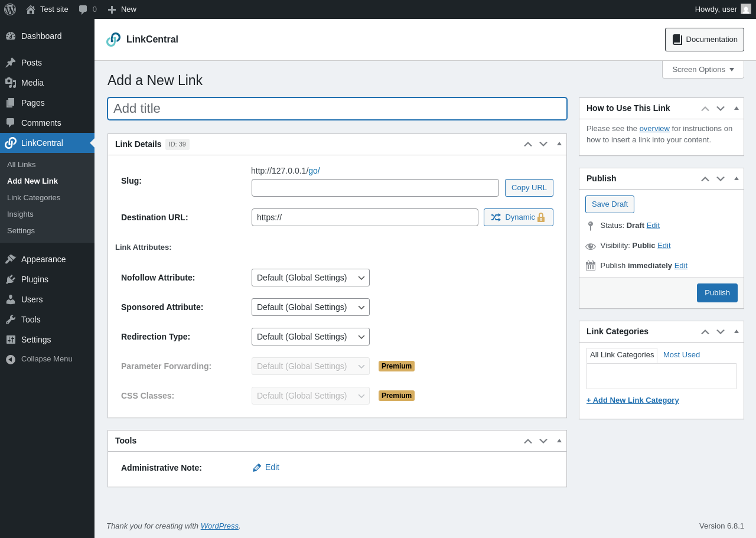Click Premium badge beside CSS Classes
Image resolution: width=756 pixels, height=538 pixels.
(x=396, y=396)
